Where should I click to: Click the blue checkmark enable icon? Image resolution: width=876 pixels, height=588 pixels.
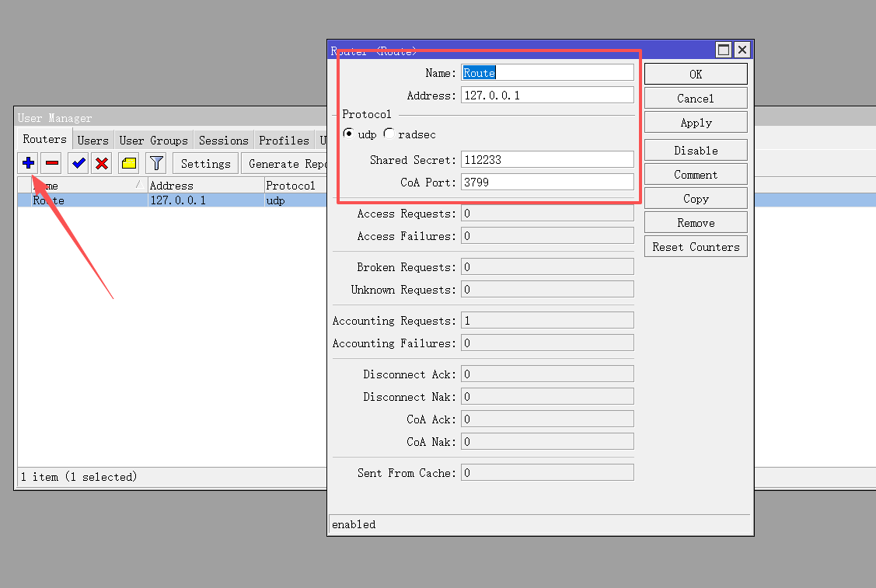coord(79,163)
